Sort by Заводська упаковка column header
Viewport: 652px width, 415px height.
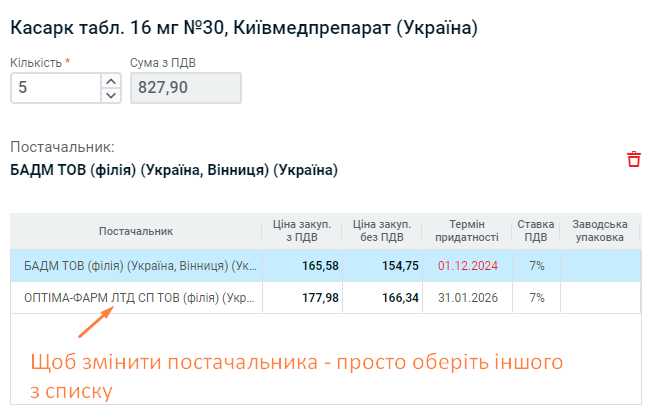(x=600, y=231)
